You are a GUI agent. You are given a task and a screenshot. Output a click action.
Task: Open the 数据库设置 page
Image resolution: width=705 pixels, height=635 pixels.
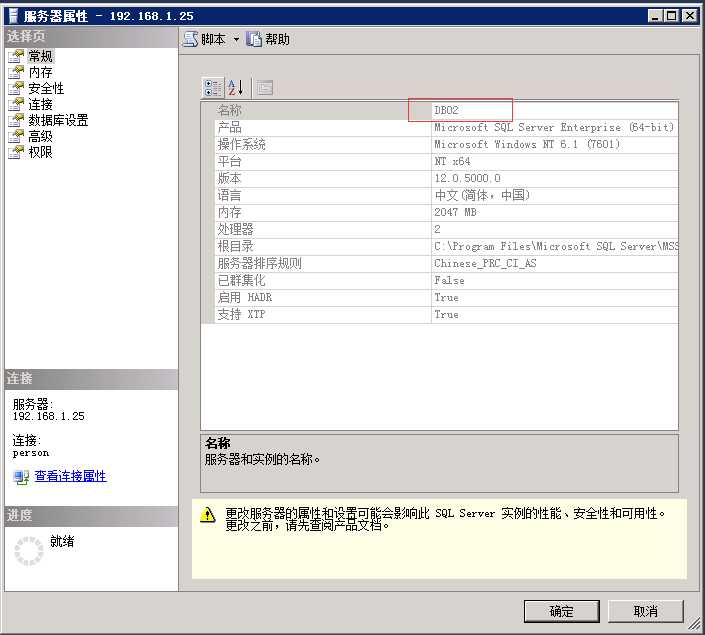pyautogui.click(x=58, y=120)
